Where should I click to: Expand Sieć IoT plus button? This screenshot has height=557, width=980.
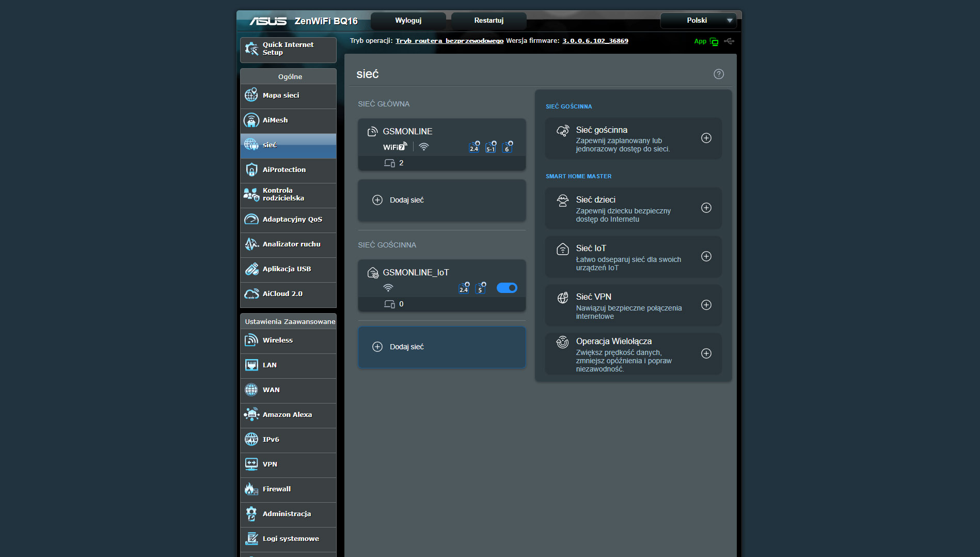point(706,256)
